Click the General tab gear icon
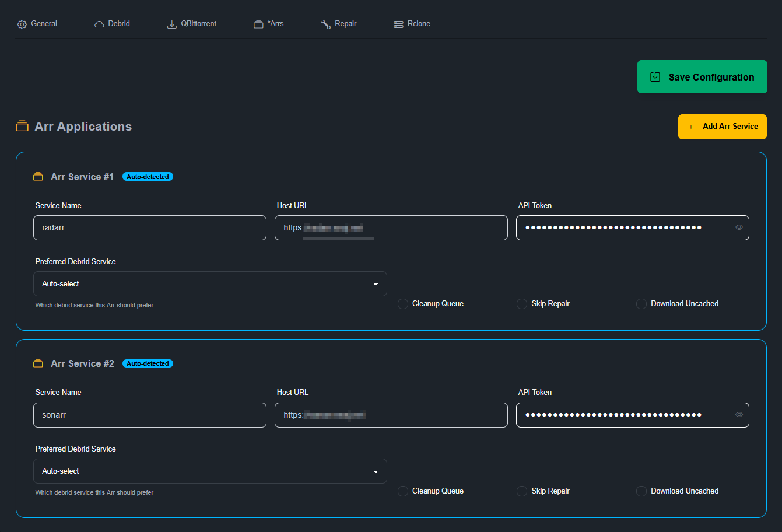The height and width of the screenshot is (532, 782). coord(22,24)
